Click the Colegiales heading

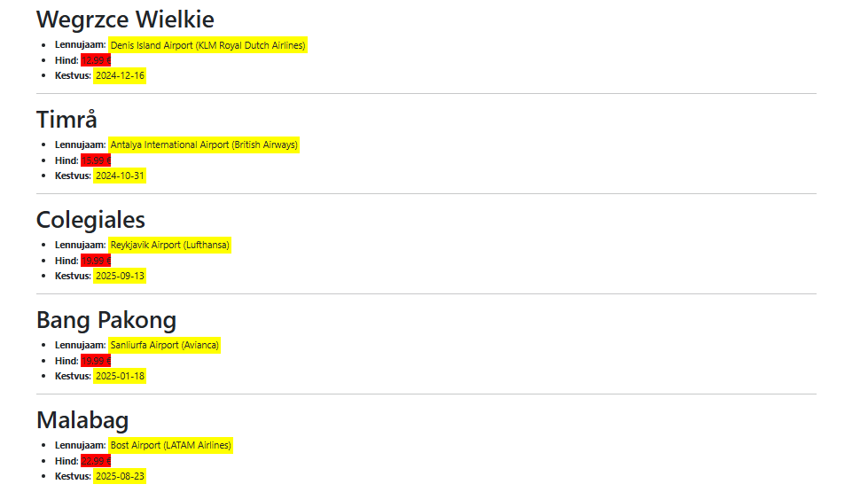[90, 220]
